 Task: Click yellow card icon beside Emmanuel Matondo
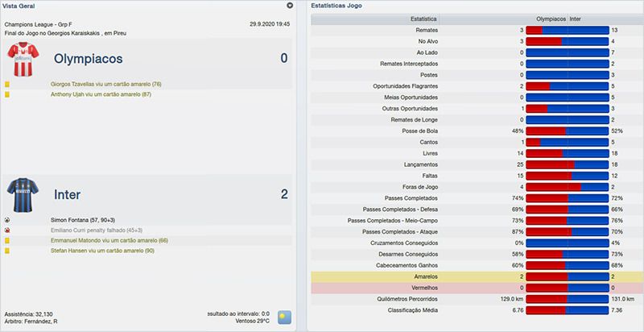tap(7, 241)
